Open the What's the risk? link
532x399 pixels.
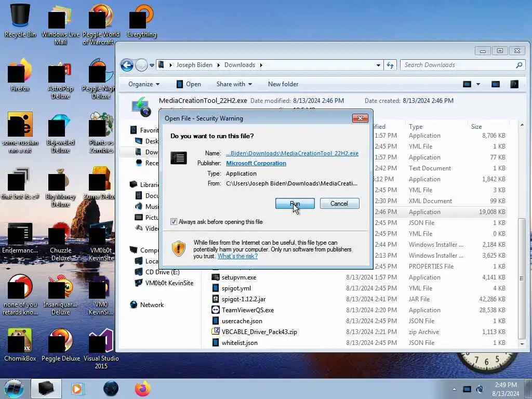point(237,256)
